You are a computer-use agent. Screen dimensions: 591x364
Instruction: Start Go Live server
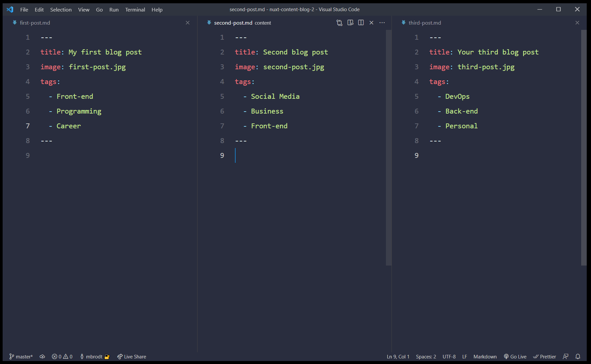coord(515,356)
